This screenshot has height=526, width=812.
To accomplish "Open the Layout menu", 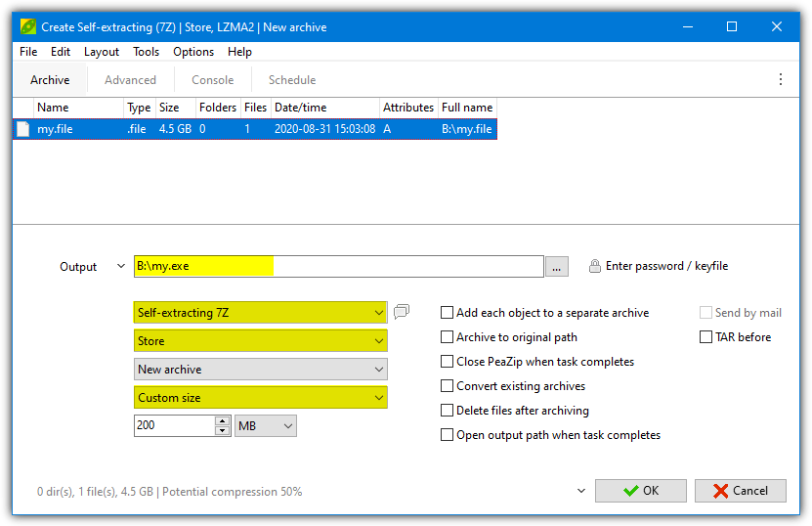I will point(102,52).
